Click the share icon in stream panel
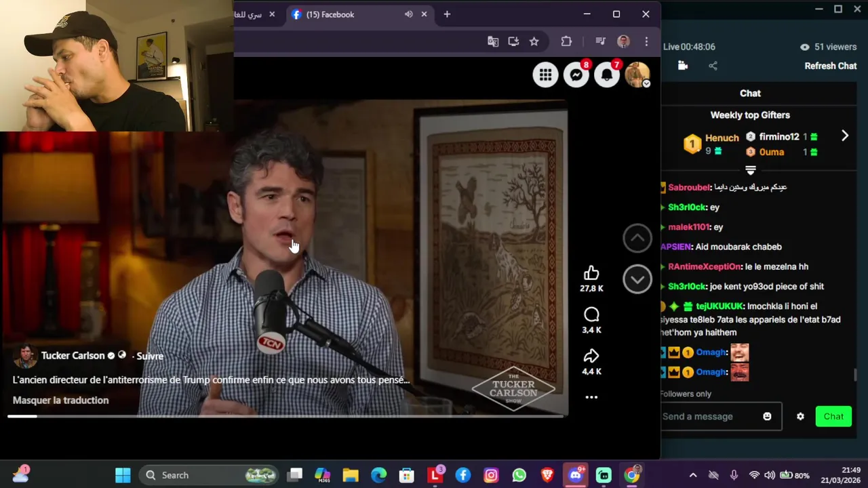This screenshot has height=488, width=868. [713, 66]
